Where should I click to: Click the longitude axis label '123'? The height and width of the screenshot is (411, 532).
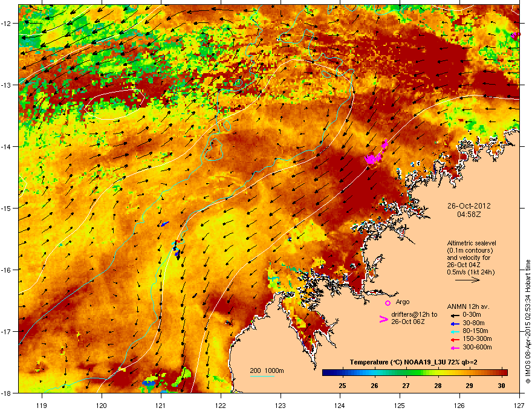281,406
